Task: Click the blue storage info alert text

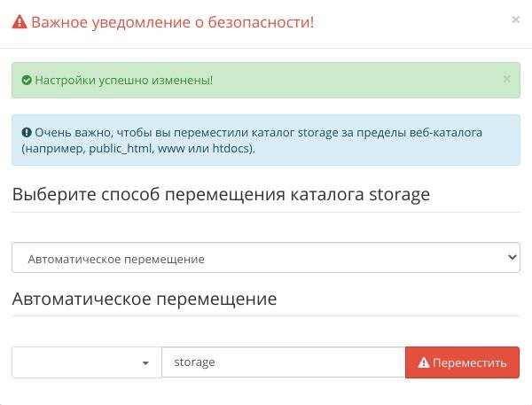Action: pyautogui.click(x=252, y=140)
